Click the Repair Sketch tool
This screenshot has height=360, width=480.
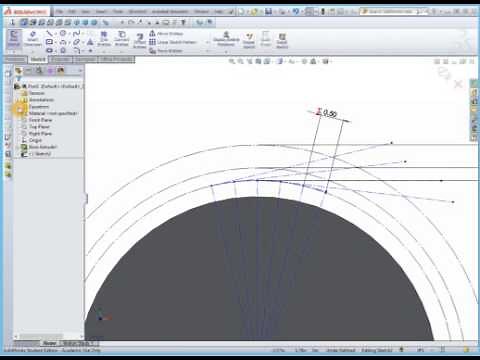click(249, 40)
